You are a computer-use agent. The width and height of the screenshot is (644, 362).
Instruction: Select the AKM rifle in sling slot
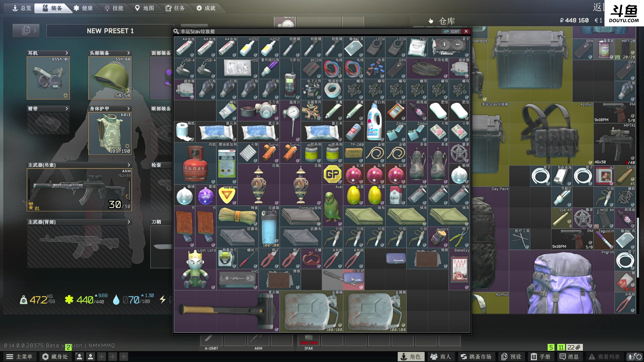point(79,190)
